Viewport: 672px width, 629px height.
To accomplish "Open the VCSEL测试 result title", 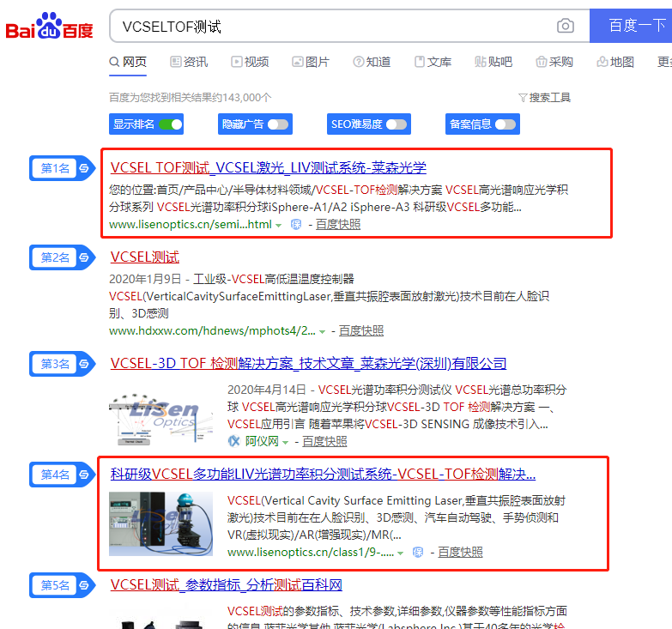I will click(x=145, y=257).
